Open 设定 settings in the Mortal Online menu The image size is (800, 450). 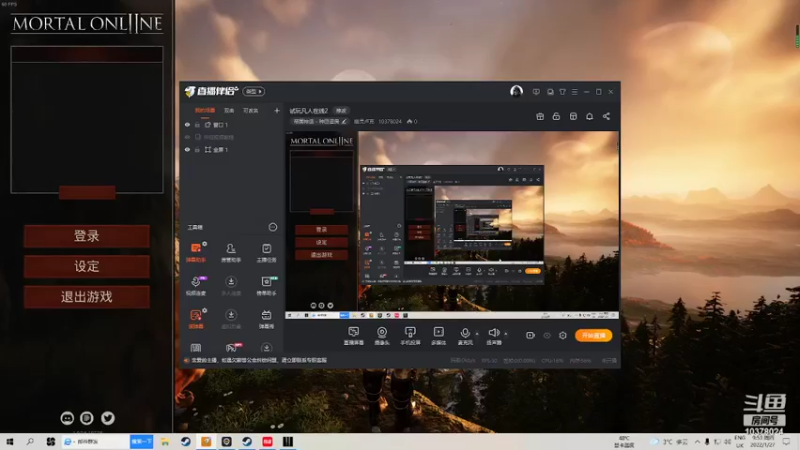pos(87,266)
